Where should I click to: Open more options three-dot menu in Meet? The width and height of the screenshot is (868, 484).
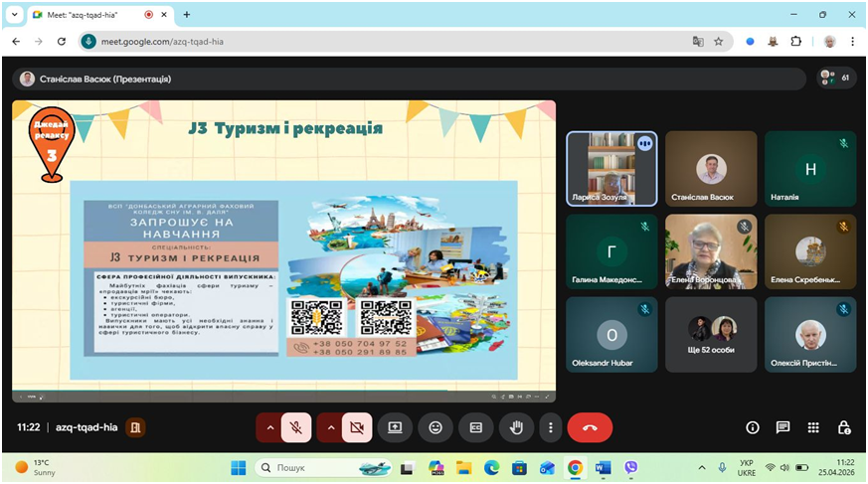point(550,427)
